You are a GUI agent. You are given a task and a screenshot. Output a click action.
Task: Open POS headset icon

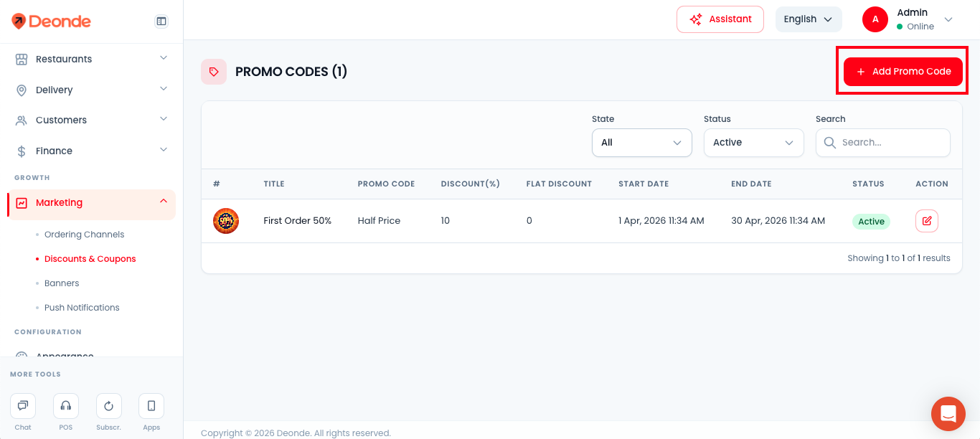(x=66, y=406)
